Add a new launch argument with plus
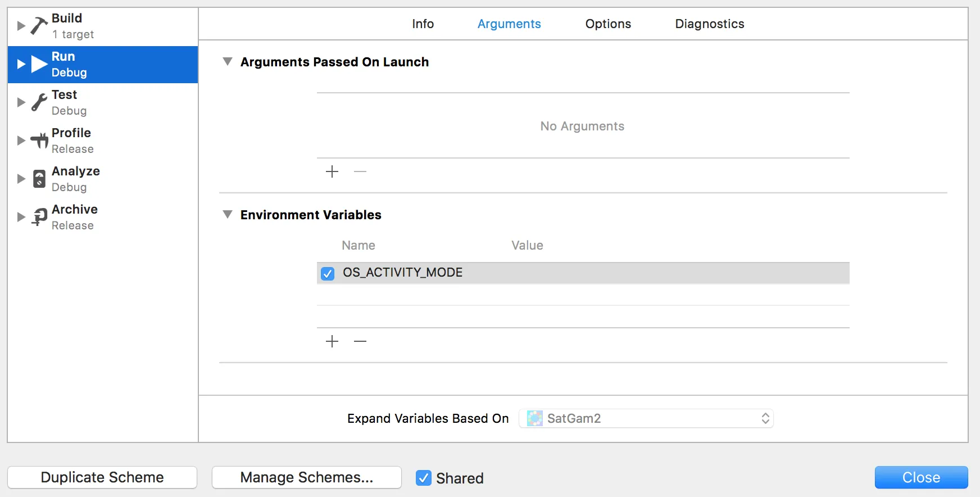Screen dimensions: 980x497 coord(332,171)
